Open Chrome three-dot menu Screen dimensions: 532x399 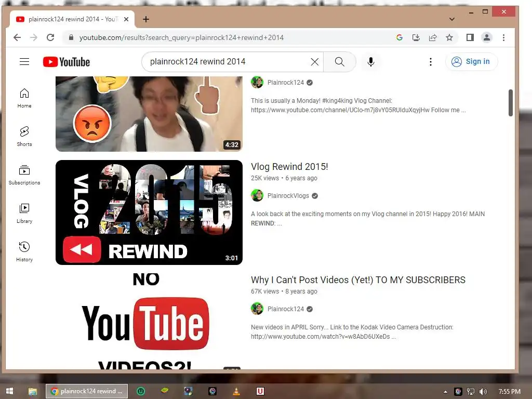coord(503,37)
